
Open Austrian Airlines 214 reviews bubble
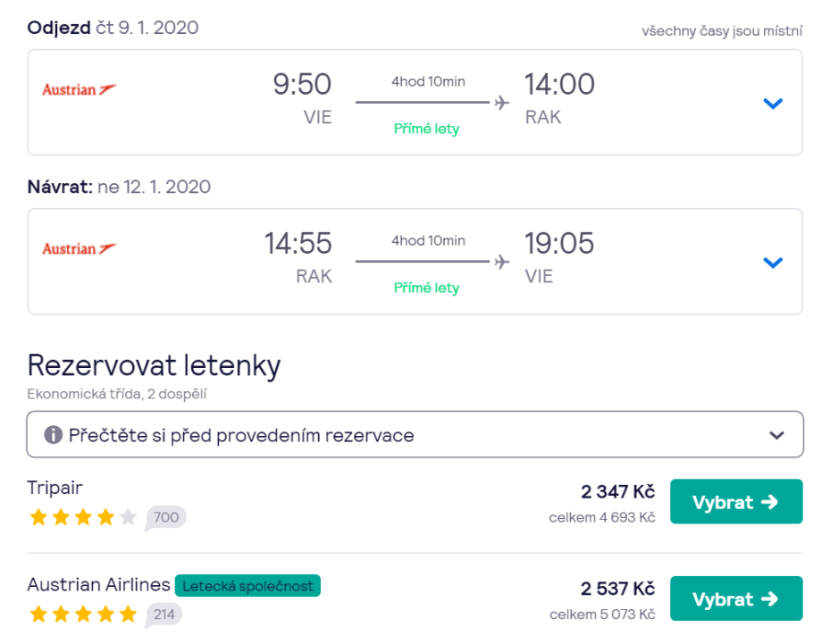(164, 614)
